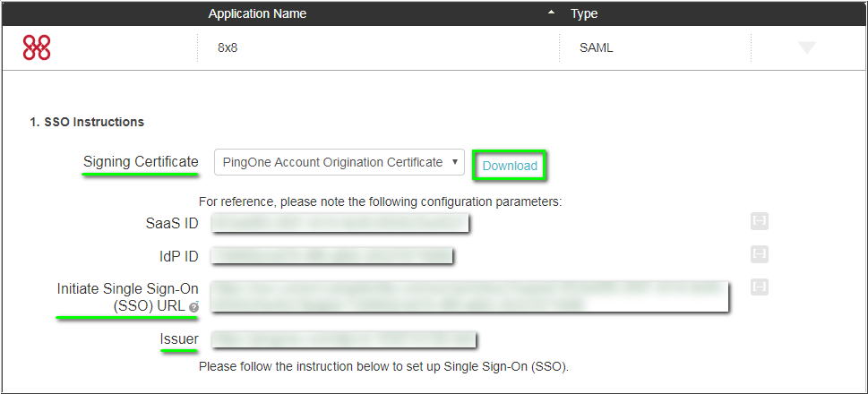The height and width of the screenshot is (394, 868).
Task: Click the help icon next to (SSO) URL
Action: [x=193, y=306]
